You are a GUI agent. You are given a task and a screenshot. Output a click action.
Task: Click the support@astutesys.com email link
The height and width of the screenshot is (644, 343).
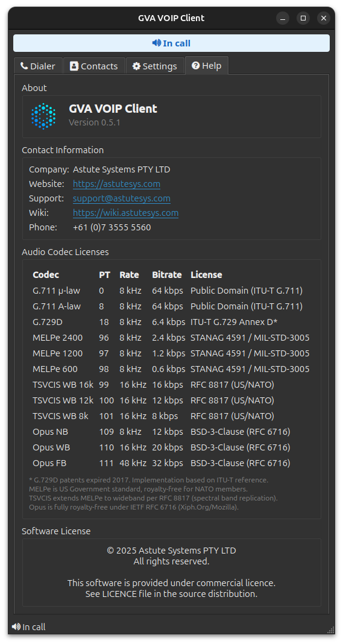point(122,199)
